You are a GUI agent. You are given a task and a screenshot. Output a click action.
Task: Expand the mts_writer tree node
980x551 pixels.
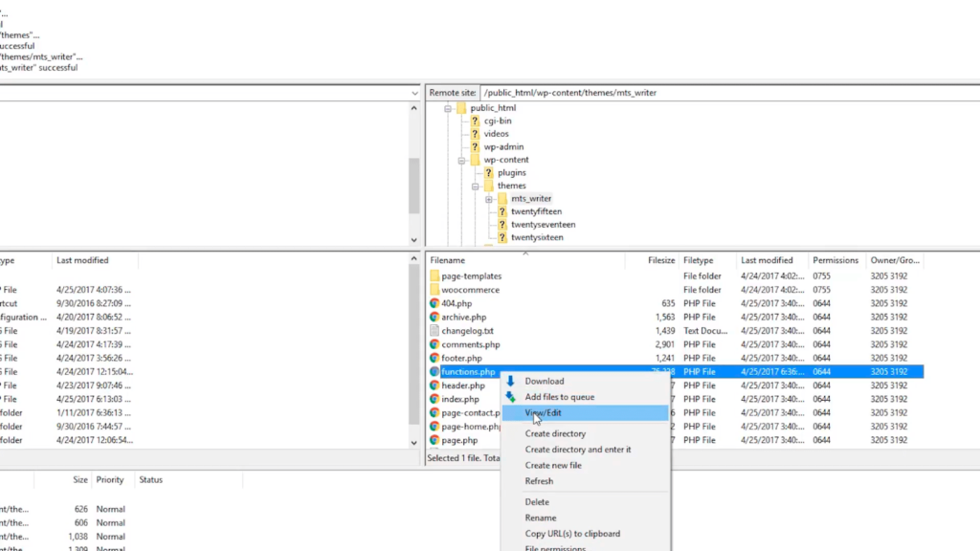(x=489, y=199)
